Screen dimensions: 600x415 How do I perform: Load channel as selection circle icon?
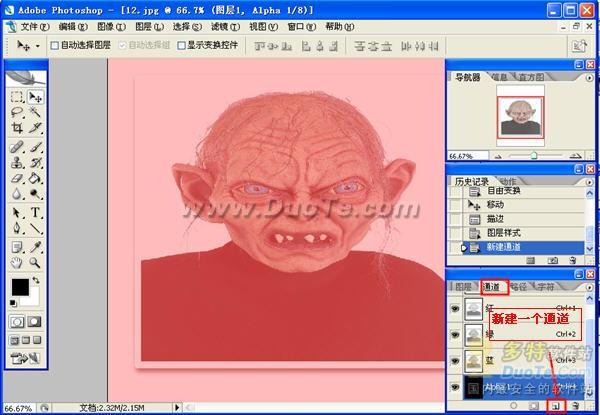pos(514,405)
